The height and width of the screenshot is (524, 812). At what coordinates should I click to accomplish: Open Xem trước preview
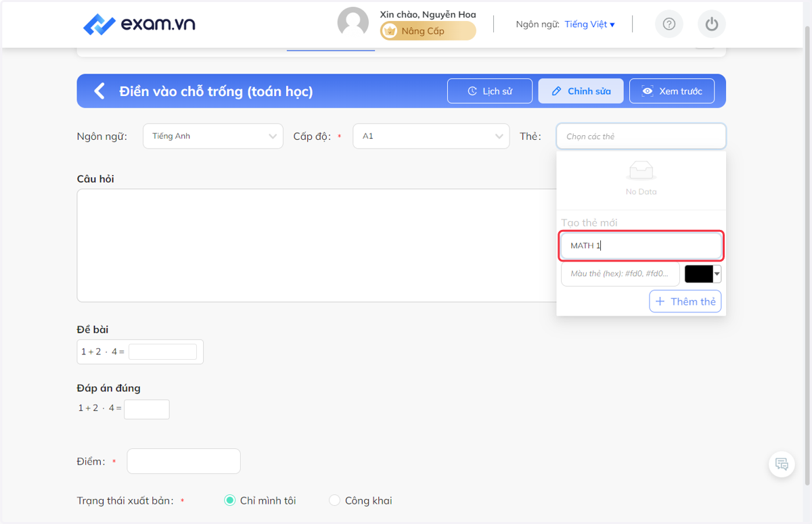(x=672, y=91)
